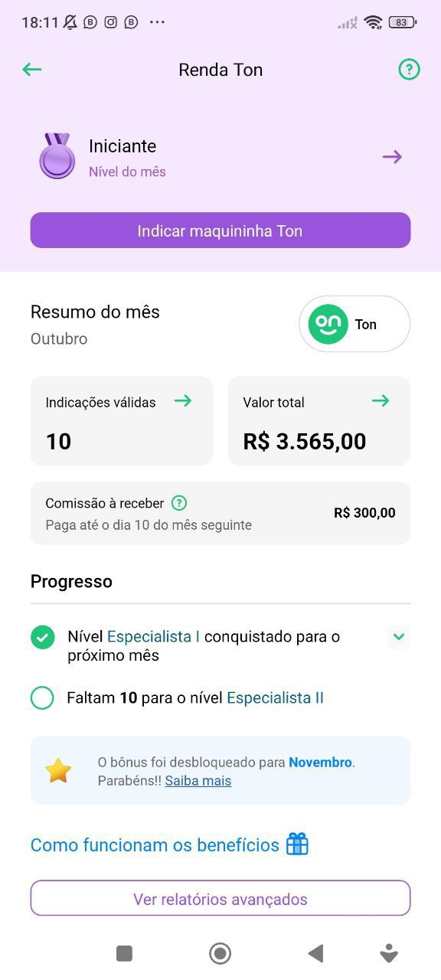Viewport: 441px width, 980px height.
Task: Tap the gift icon beside benefícios
Action: pos(297,844)
